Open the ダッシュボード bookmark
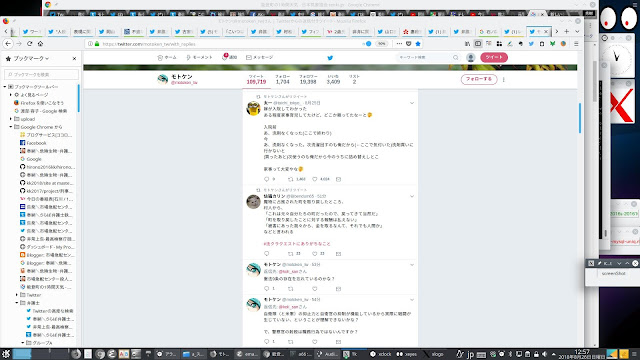Viewport: 640px width, 360px height. tap(47, 247)
